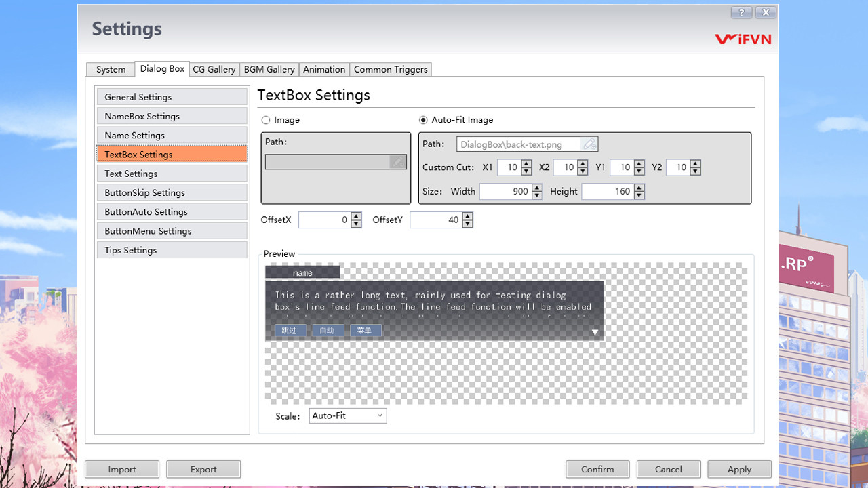This screenshot has width=868, height=488.
Task: Export the current settings
Action: [203, 469]
